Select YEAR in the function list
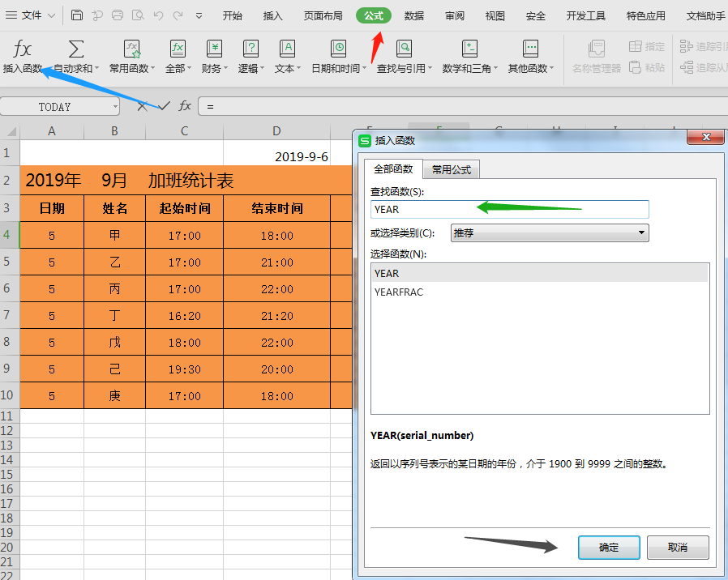Screen dimensions: 728x580 (540, 273)
